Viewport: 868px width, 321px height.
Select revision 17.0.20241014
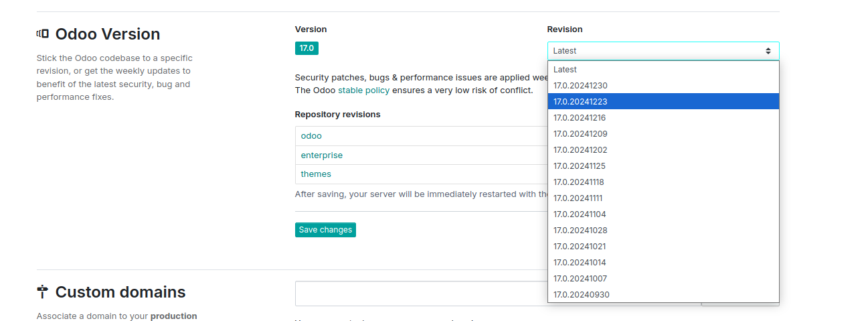[x=580, y=263]
